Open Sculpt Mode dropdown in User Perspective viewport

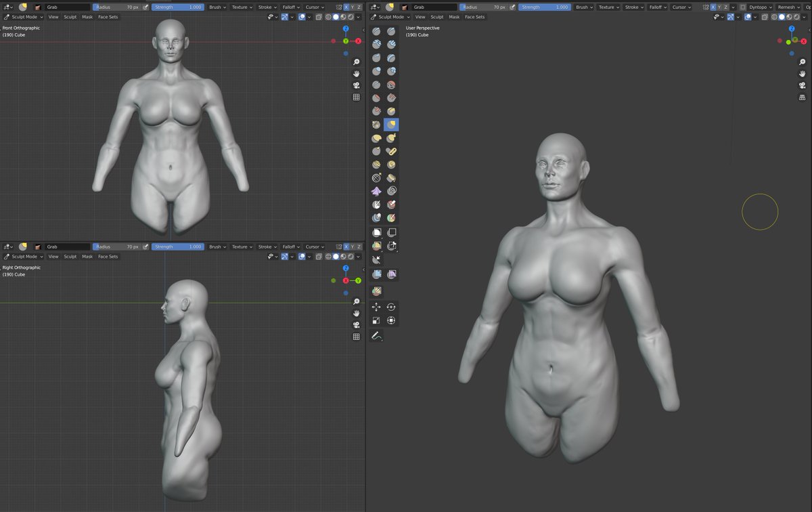[389, 17]
